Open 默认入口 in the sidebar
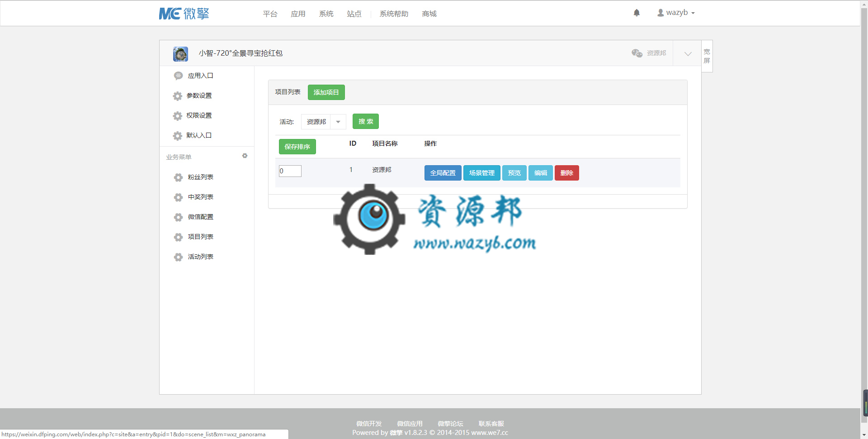This screenshot has height=439, width=868. pos(199,135)
